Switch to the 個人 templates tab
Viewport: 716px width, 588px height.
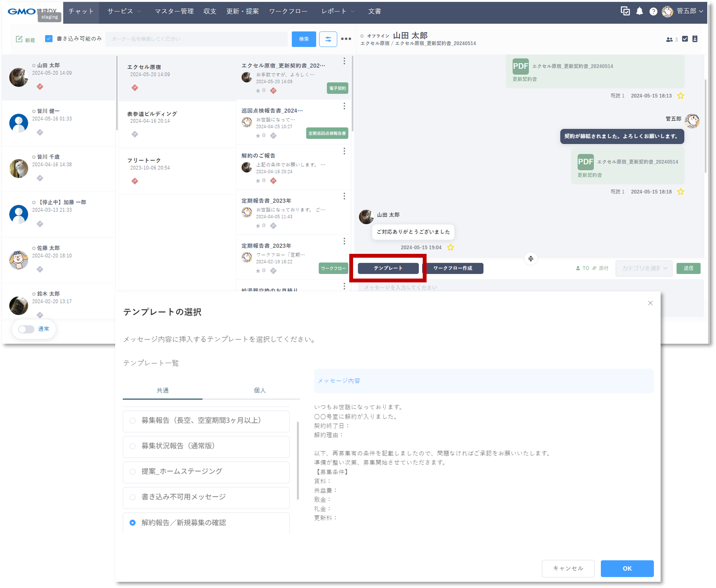point(259,391)
